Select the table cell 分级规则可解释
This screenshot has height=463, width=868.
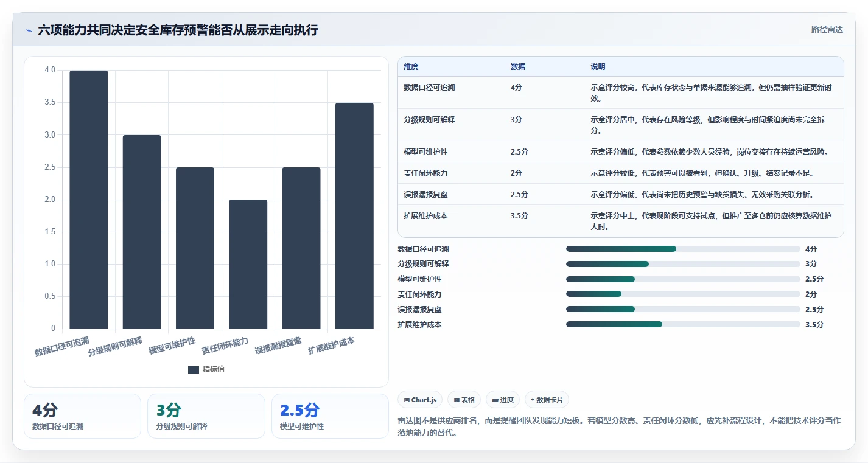click(x=429, y=120)
